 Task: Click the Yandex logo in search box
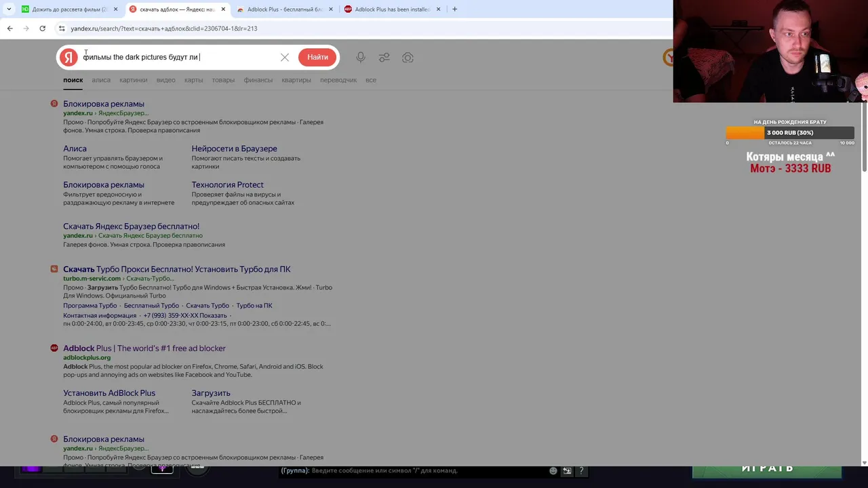(68, 58)
